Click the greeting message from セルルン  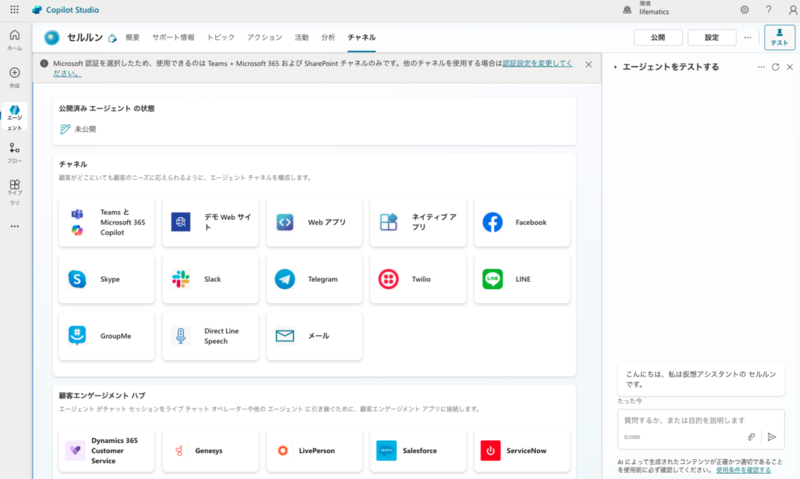(701, 379)
